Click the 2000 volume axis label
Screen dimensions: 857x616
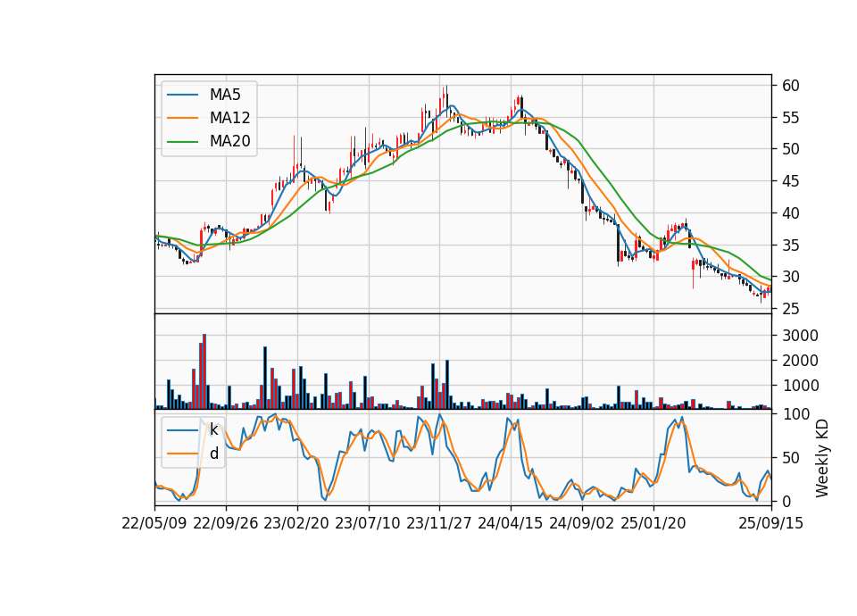click(x=800, y=360)
